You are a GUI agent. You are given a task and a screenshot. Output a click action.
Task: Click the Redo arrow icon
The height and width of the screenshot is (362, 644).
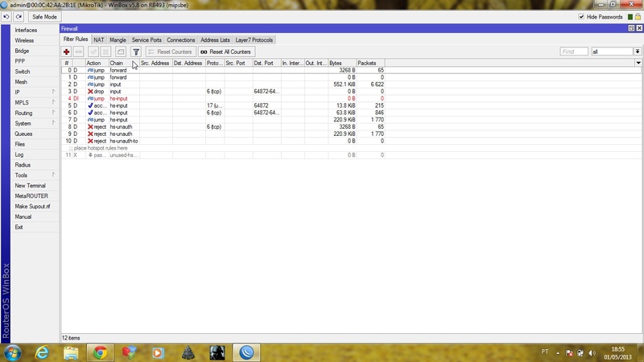click(x=19, y=17)
